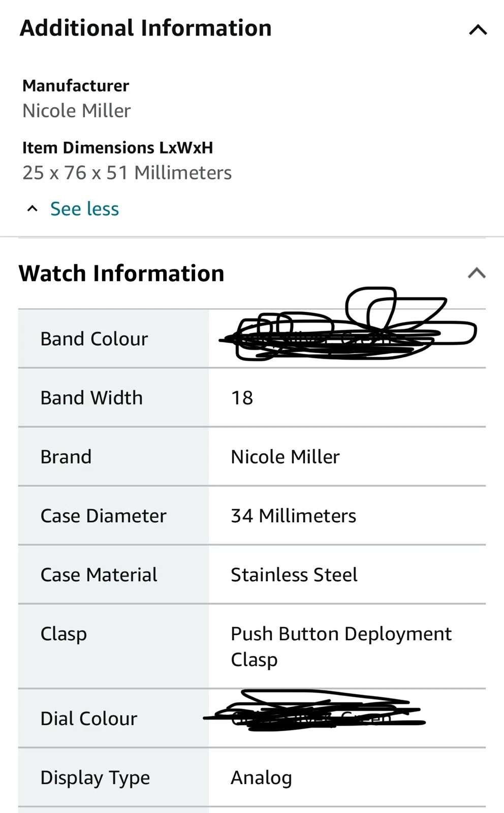
Task: Select the Item Dimensions LxWxH label
Action: tap(117, 147)
